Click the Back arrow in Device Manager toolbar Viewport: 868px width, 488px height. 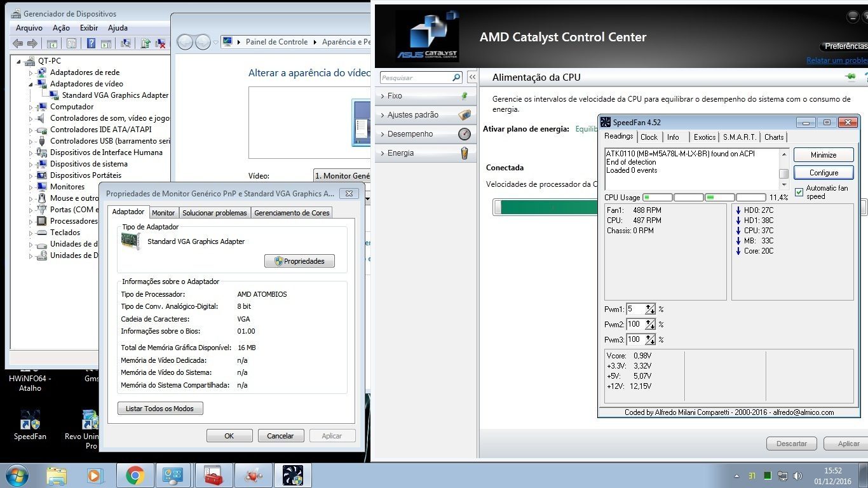pos(18,43)
